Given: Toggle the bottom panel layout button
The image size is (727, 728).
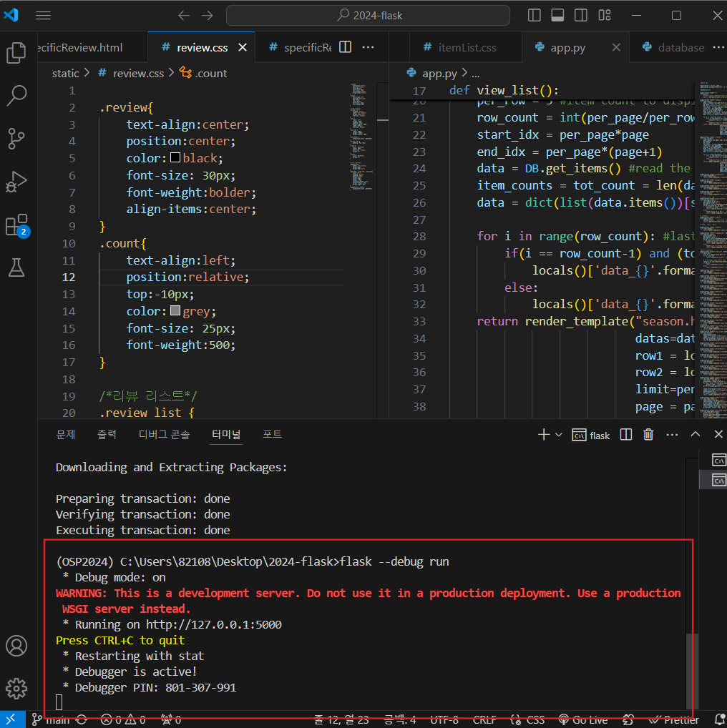Looking at the screenshot, I should point(557,15).
